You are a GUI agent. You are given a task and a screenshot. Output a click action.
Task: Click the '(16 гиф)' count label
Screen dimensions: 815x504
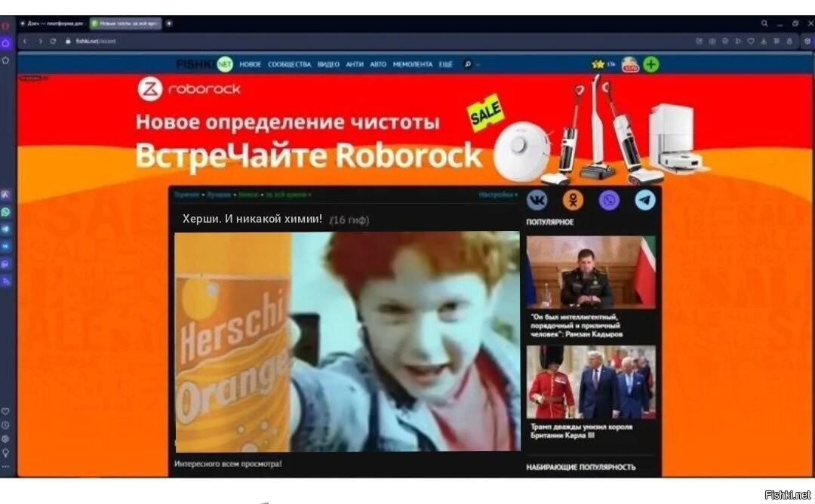click(349, 220)
